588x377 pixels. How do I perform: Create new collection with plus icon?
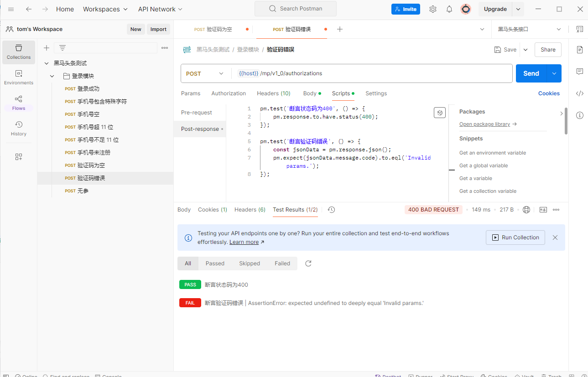pos(46,48)
